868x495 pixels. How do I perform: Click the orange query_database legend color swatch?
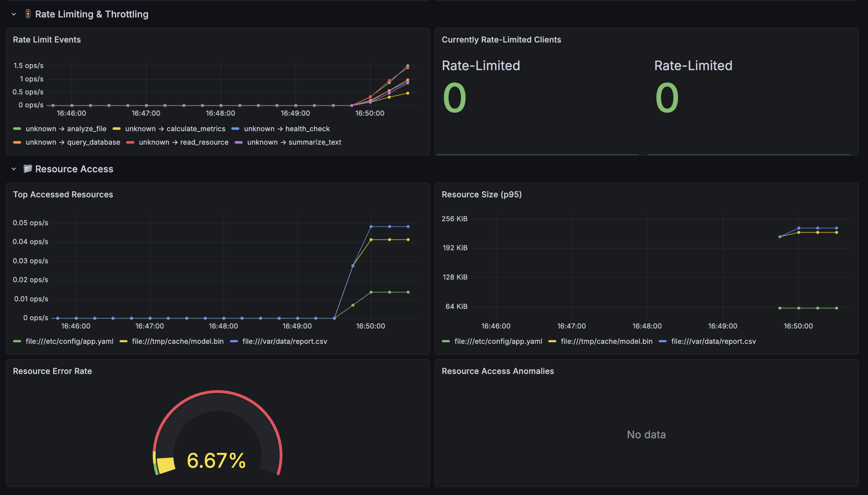(x=17, y=142)
